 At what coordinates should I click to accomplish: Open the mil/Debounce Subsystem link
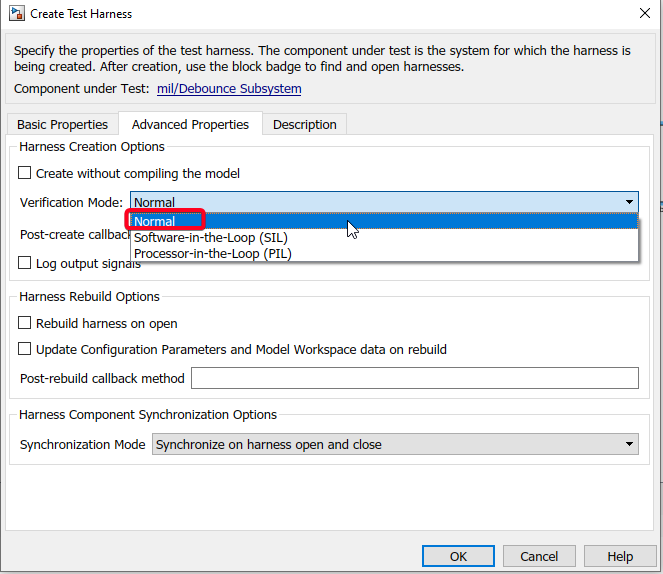[x=229, y=89]
